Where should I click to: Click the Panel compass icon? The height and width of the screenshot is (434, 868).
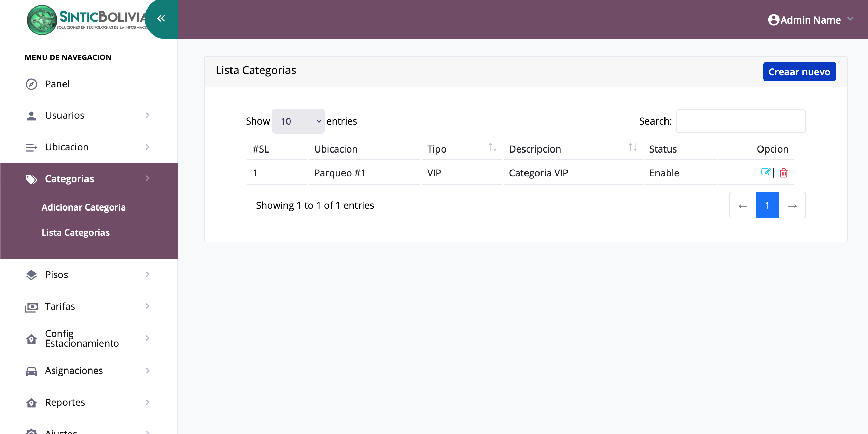click(31, 84)
